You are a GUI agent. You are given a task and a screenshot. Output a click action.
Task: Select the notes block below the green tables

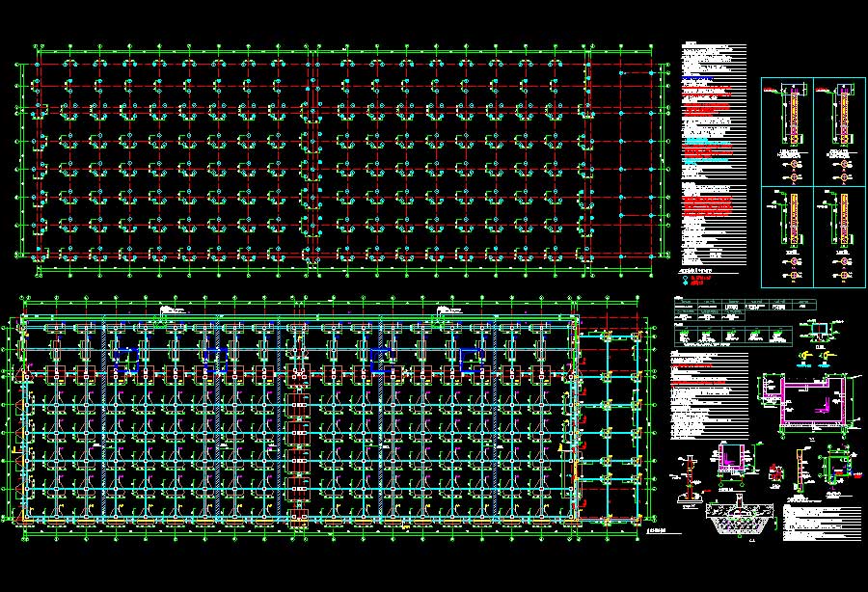coord(710,395)
